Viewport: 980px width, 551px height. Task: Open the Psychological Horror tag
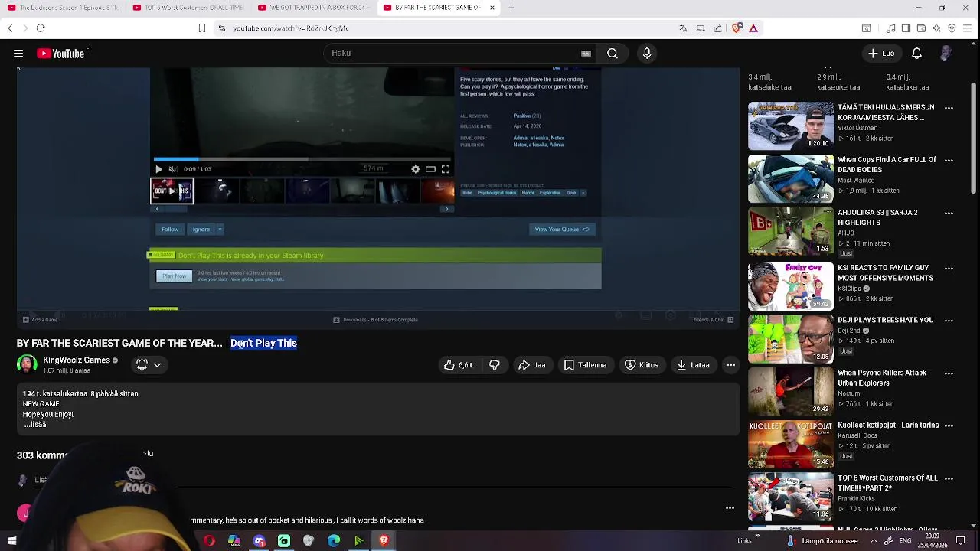(497, 193)
